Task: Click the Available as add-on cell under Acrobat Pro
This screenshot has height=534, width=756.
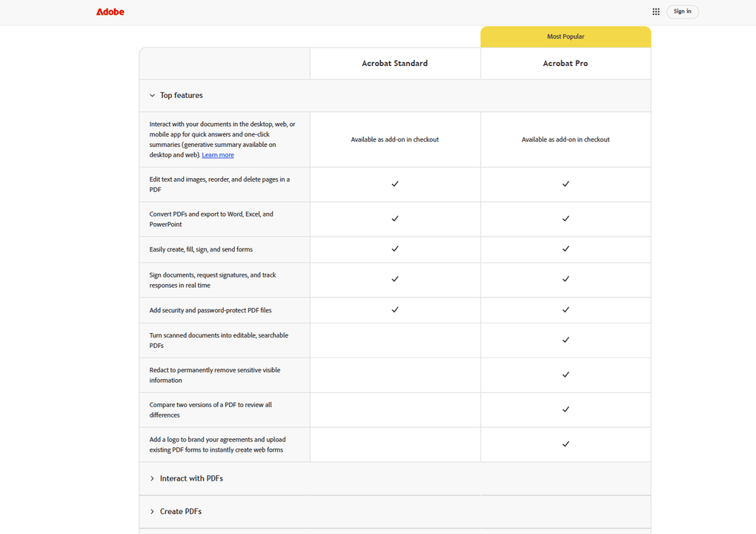Action: point(566,139)
